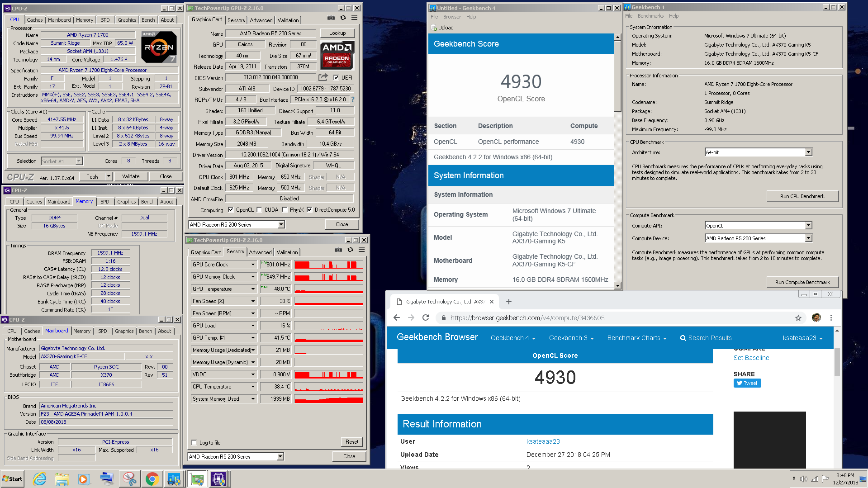Screen dimensions: 868x488
Task: Open Chrome three-dot menu
Action: click(x=831, y=318)
